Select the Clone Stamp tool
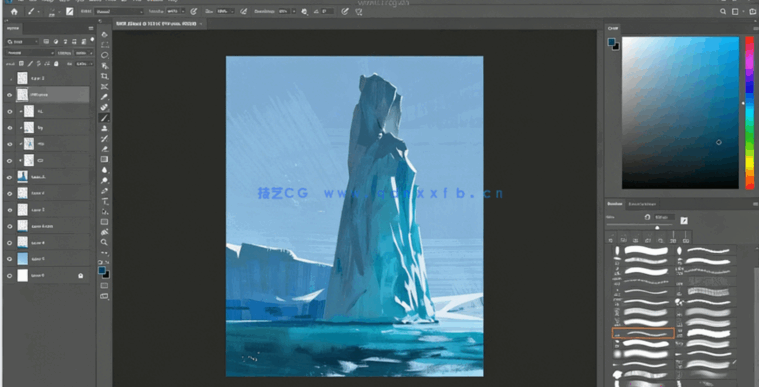The width and height of the screenshot is (759, 387). (105, 128)
